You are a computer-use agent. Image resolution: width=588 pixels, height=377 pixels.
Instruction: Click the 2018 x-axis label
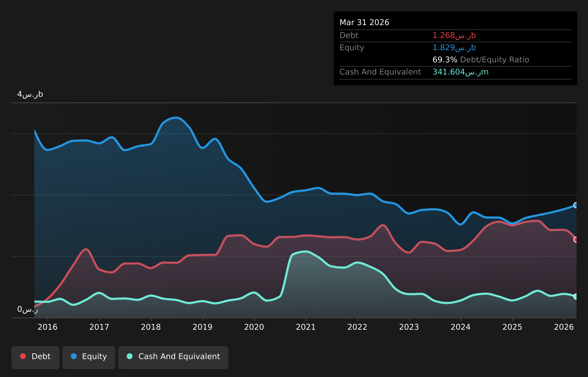tap(151, 327)
